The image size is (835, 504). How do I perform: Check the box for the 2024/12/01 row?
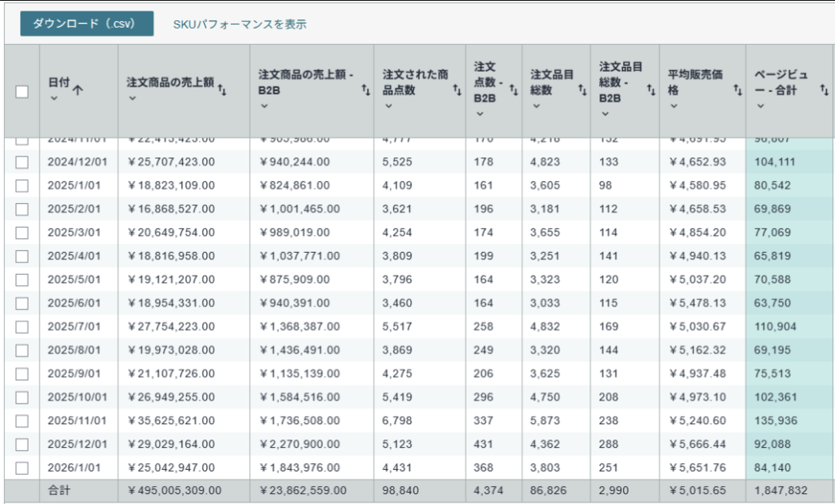point(22,162)
